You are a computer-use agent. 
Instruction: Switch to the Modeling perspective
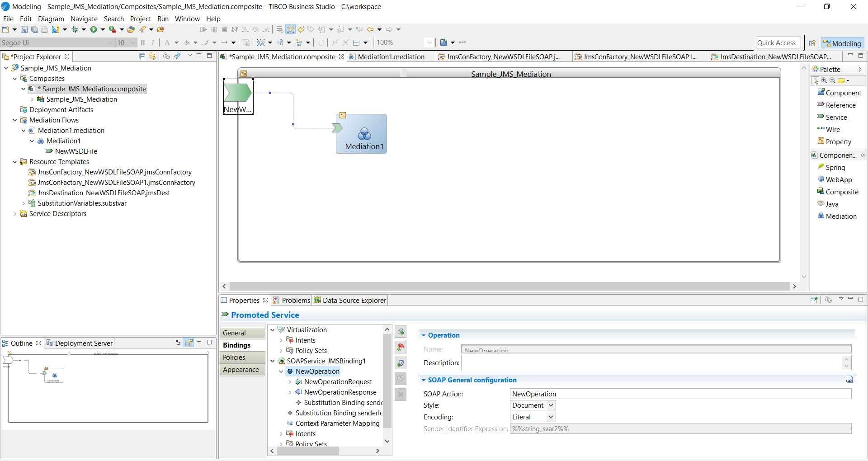tap(842, 43)
